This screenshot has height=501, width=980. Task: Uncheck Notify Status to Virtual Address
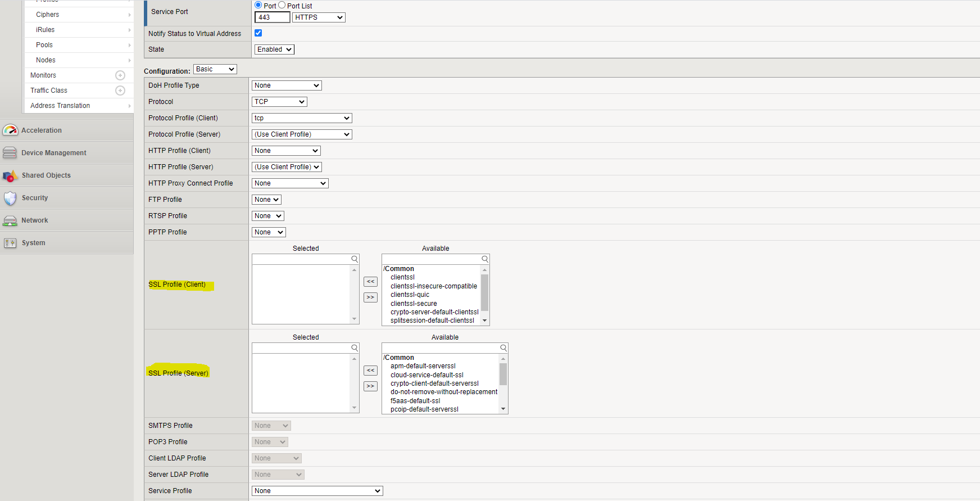click(x=258, y=33)
